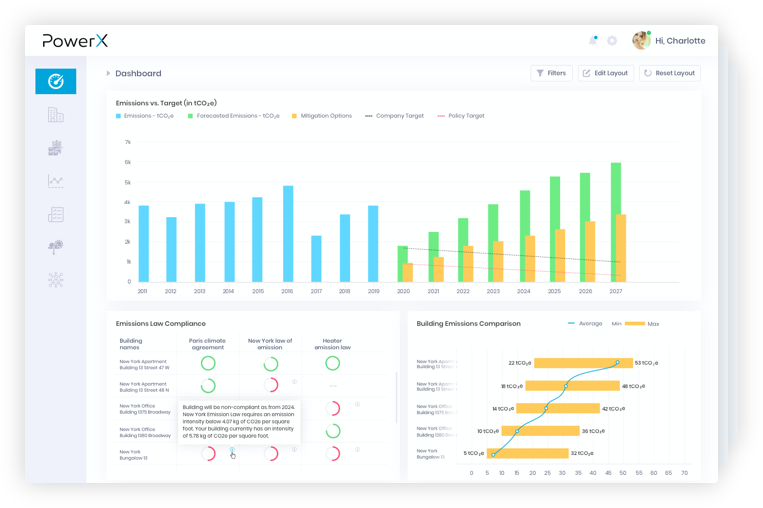Click the Edit Layout button

tap(606, 73)
